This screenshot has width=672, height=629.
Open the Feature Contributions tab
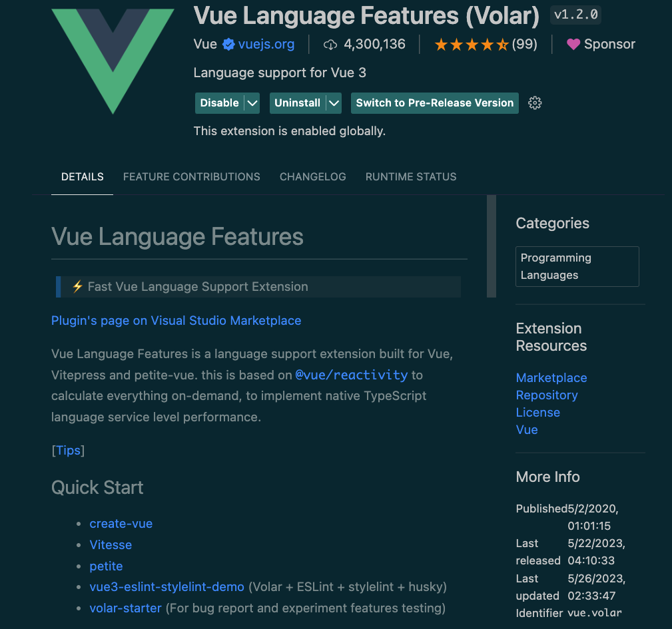tap(191, 177)
